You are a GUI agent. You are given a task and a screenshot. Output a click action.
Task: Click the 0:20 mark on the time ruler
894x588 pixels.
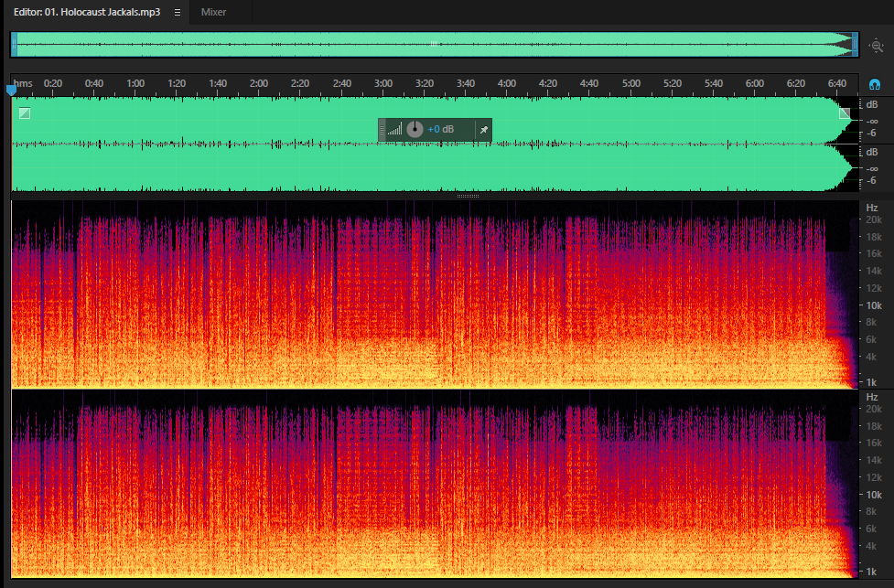click(x=53, y=83)
